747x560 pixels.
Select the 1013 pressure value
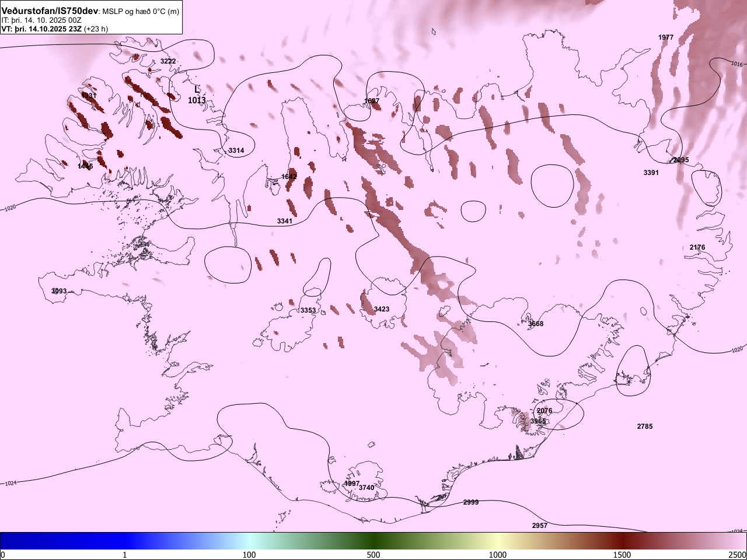(197, 100)
